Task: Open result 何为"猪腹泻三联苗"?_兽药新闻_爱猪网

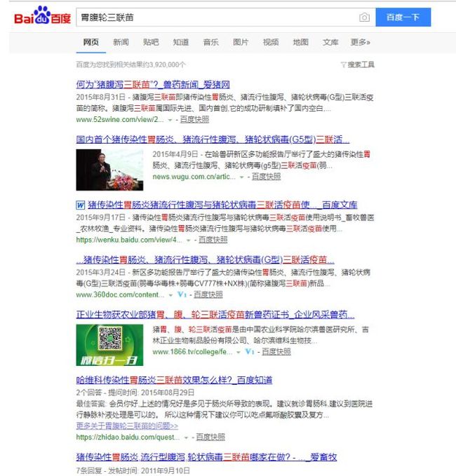Action: 153,85
